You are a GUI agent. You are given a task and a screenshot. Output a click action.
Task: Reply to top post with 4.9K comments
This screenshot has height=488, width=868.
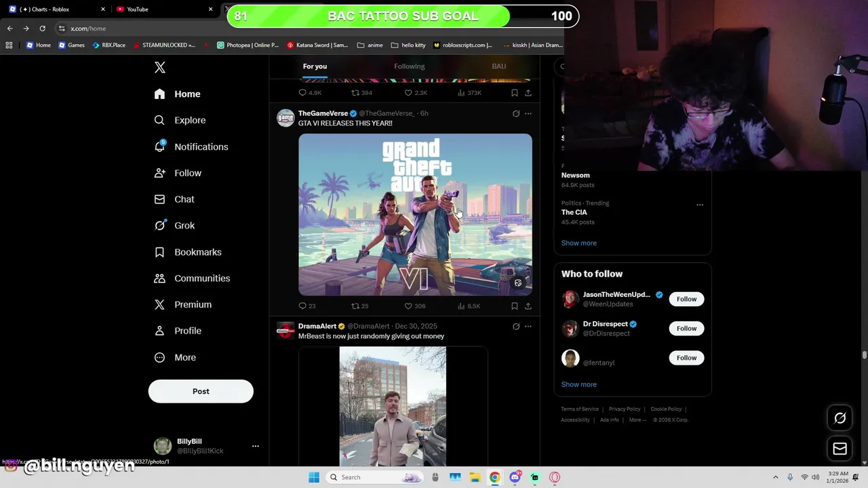310,93
